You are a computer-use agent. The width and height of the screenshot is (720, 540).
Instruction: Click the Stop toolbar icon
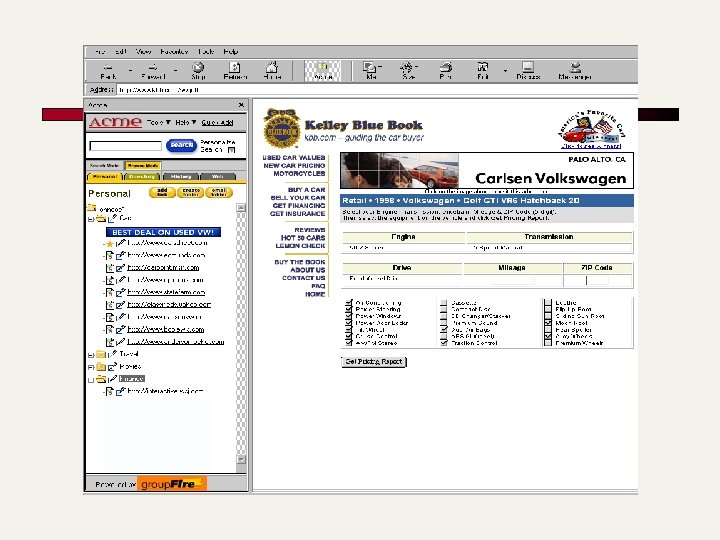198,68
